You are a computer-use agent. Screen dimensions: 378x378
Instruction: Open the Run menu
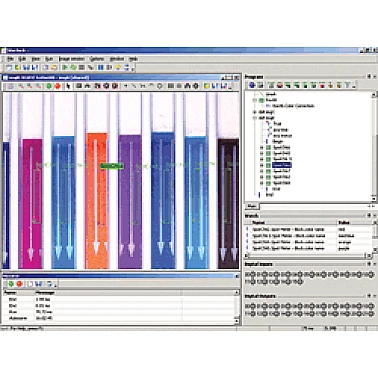49,59
